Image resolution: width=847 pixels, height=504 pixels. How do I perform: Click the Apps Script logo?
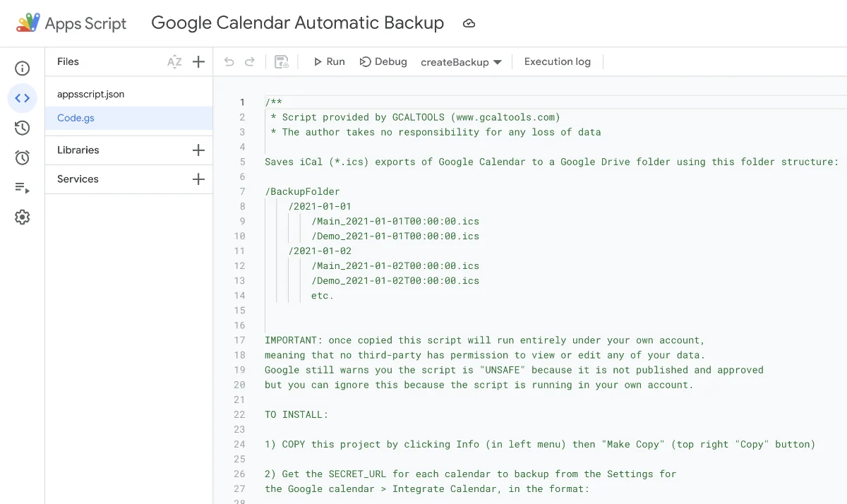(x=28, y=23)
